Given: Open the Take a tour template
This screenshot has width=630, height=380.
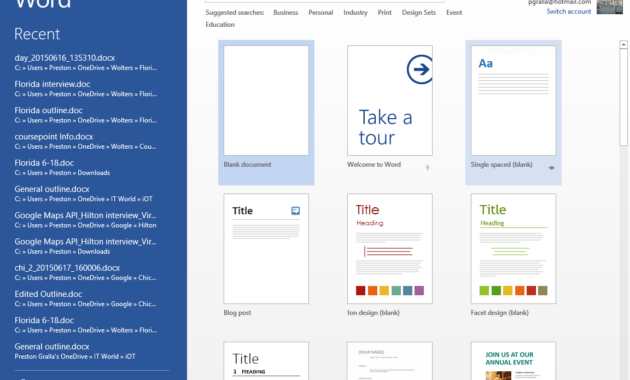Looking at the screenshot, I should tap(390, 100).
